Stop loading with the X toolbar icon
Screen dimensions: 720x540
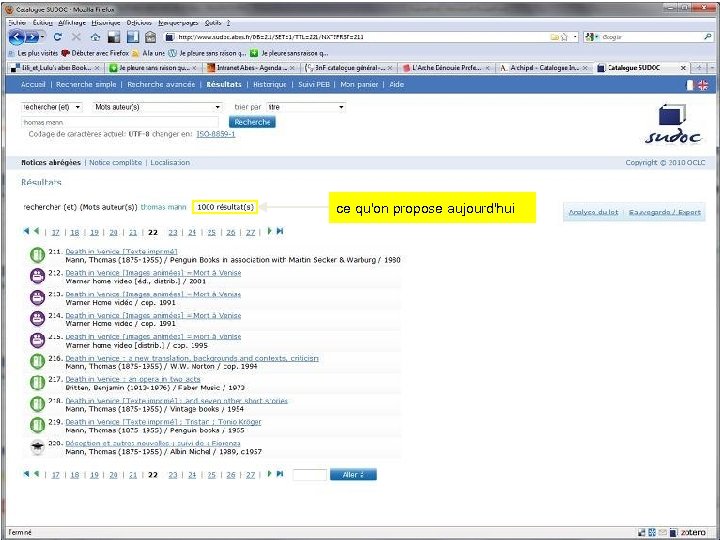(x=76, y=37)
